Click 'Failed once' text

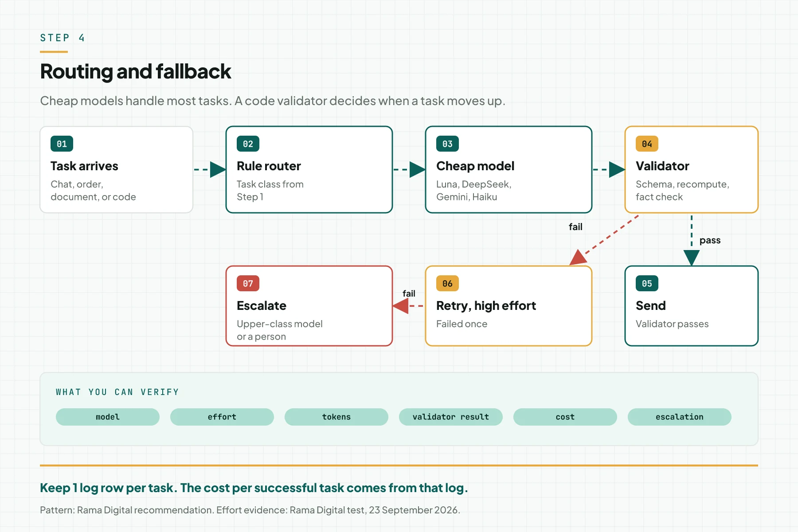[462, 324]
